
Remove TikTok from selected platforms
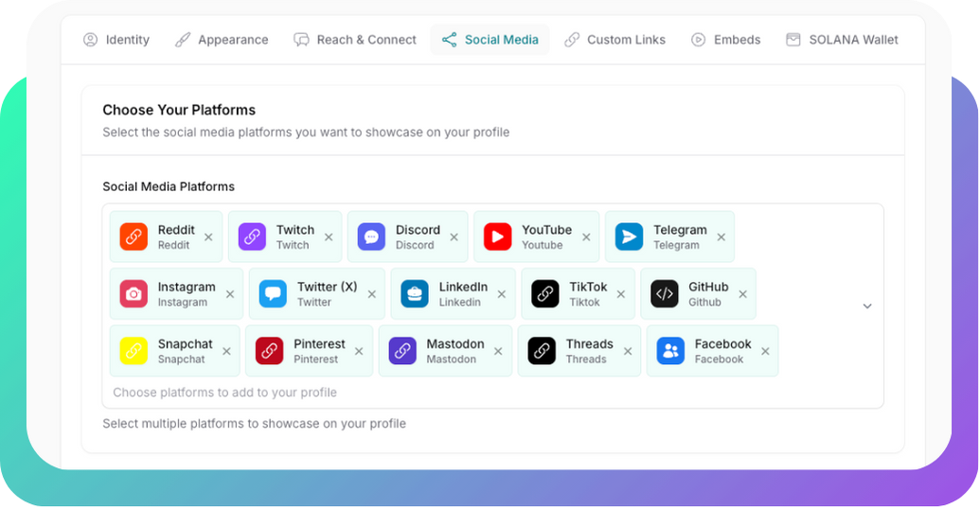click(x=621, y=294)
